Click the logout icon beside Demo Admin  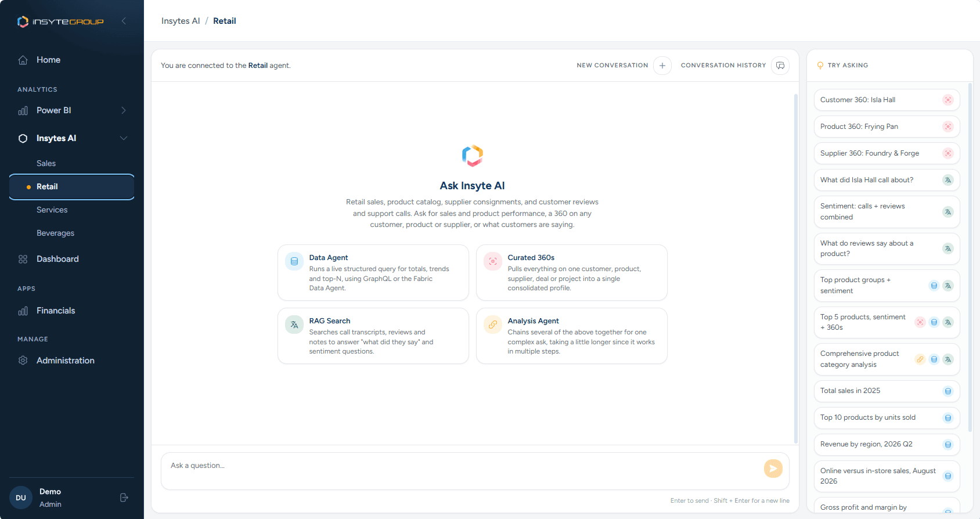tap(124, 498)
